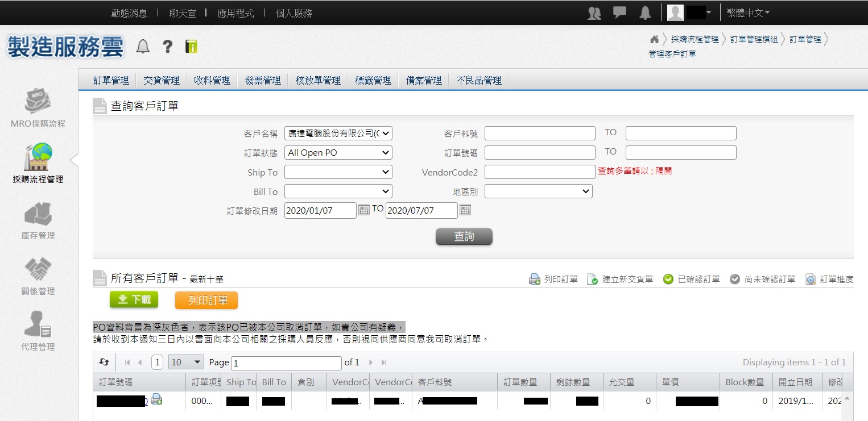Viewport: 868px width, 421px height.
Task: Focus the VendorCode2 input field
Action: 539,172
